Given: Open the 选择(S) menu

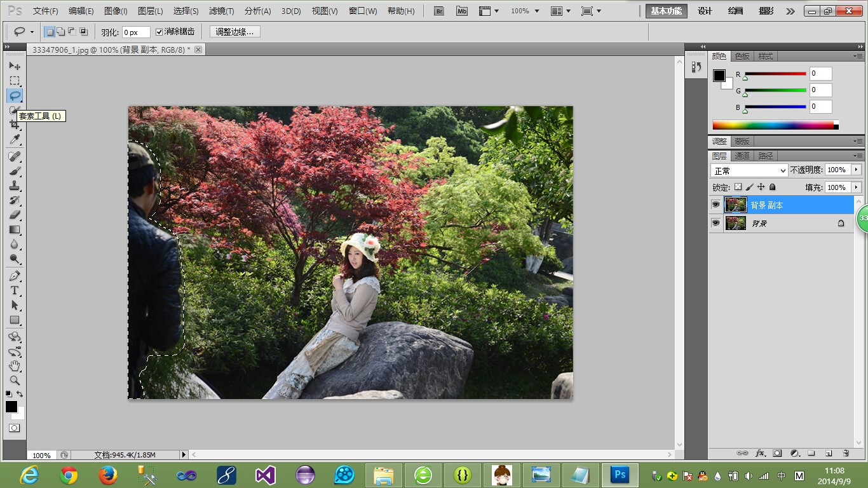Looking at the screenshot, I should click(x=186, y=11).
